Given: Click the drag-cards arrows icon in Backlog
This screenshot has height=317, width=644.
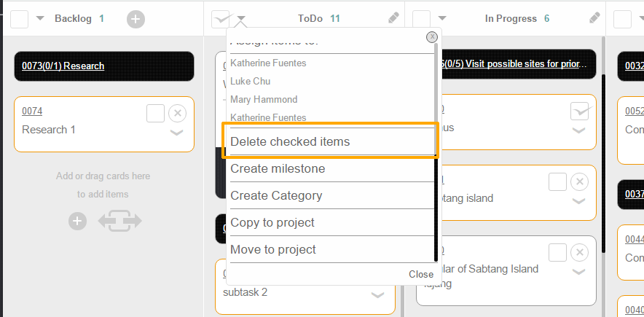Looking at the screenshot, I should tap(120, 221).
